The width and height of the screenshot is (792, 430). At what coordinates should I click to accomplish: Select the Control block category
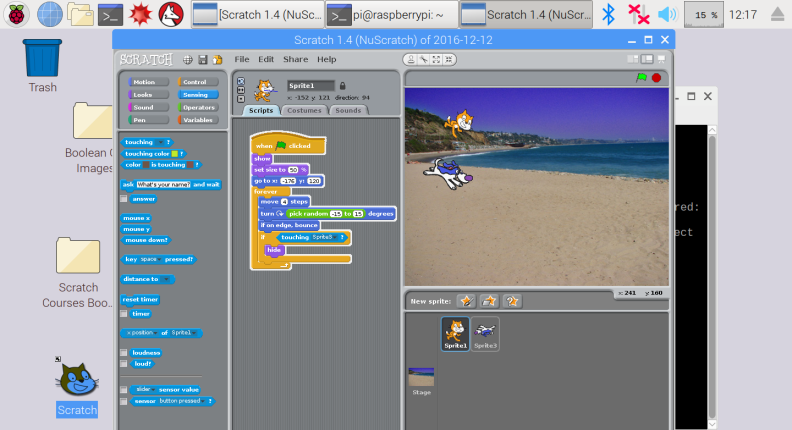tap(198, 82)
